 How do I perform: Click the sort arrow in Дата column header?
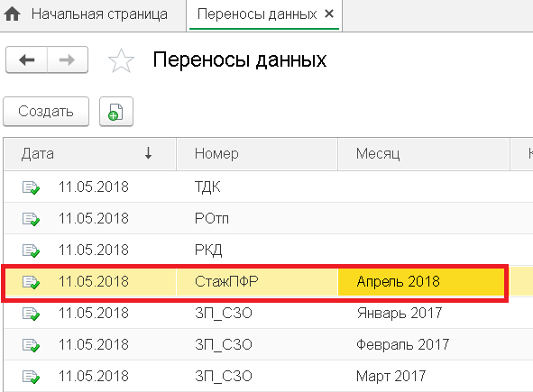pyautogui.click(x=148, y=153)
